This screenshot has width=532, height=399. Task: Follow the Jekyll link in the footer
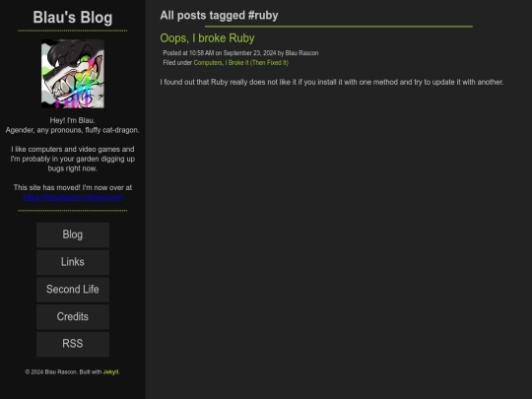click(x=110, y=371)
